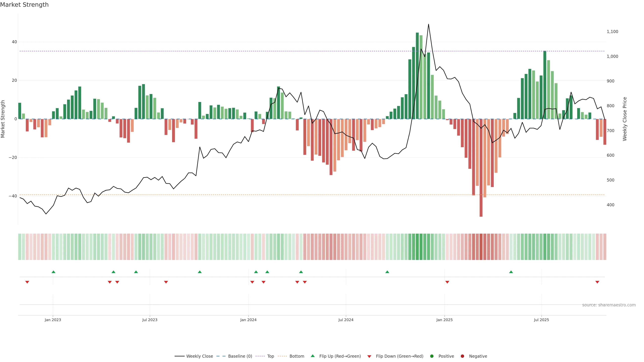Click the Jan 2024 x-axis label
The height and width of the screenshot is (362, 644).
(x=248, y=320)
